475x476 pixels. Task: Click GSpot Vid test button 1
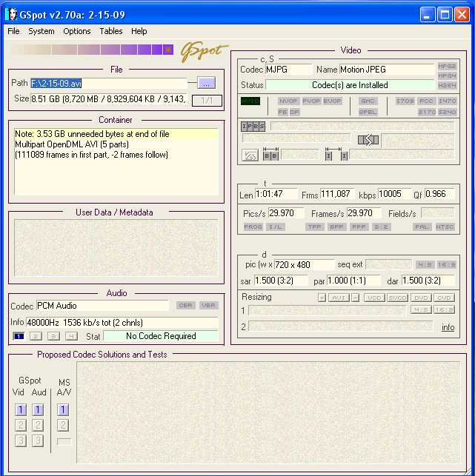click(x=21, y=410)
